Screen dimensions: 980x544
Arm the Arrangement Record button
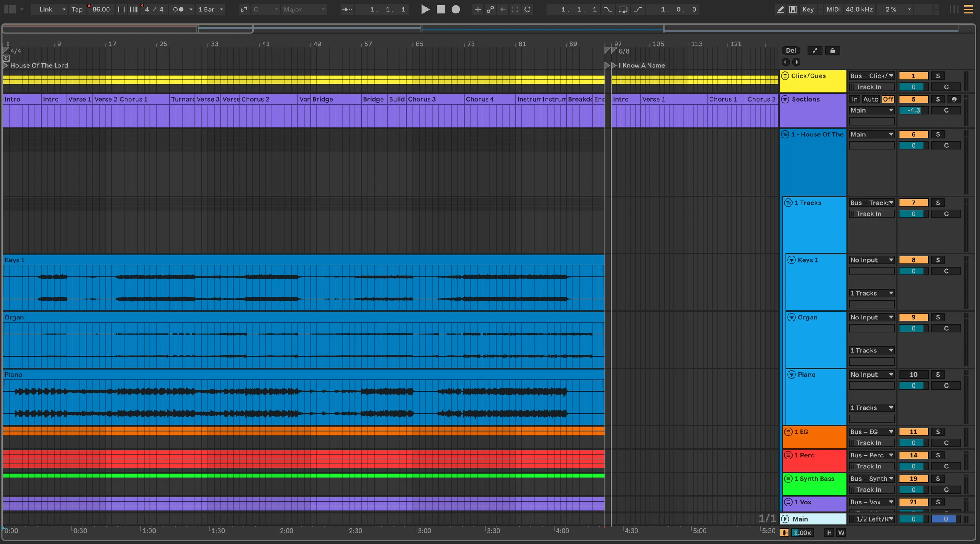tap(456, 9)
